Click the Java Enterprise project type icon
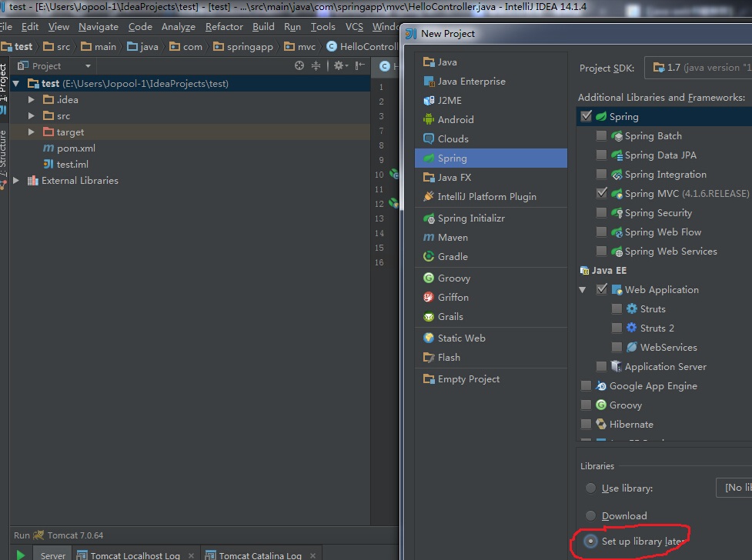752x560 pixels. (428, 81)
